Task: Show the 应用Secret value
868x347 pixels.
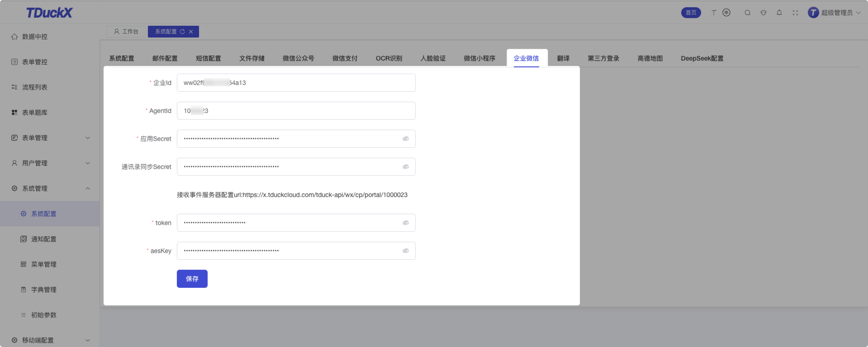Action: tap(406, 139)
